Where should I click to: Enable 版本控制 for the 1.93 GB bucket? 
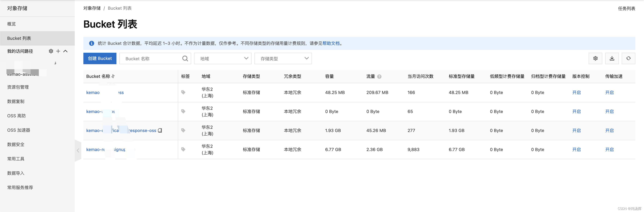click(x=576, y=130)
